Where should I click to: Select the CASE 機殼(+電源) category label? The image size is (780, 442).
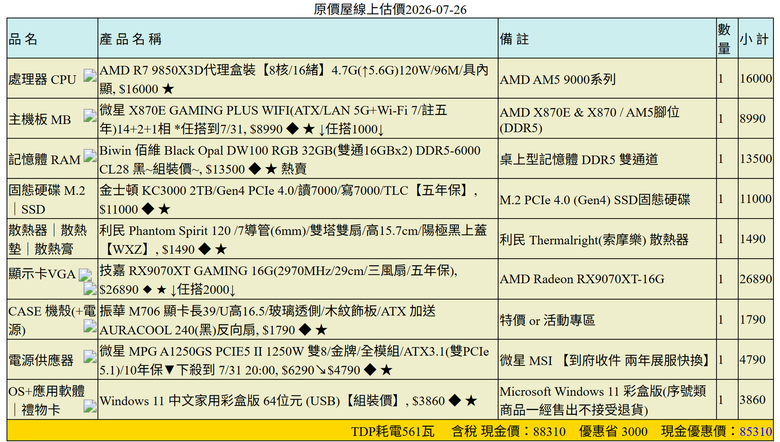[52, 320]
